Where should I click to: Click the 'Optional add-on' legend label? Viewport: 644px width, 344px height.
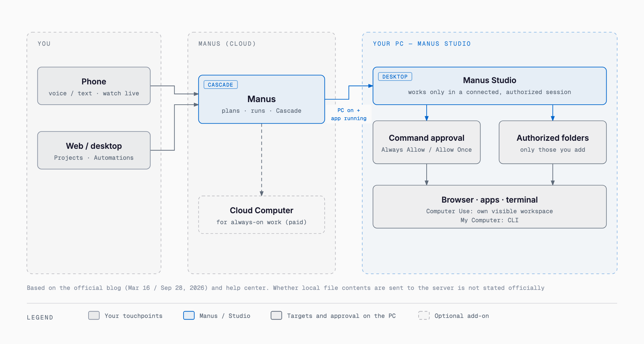(x=462, y=316)
